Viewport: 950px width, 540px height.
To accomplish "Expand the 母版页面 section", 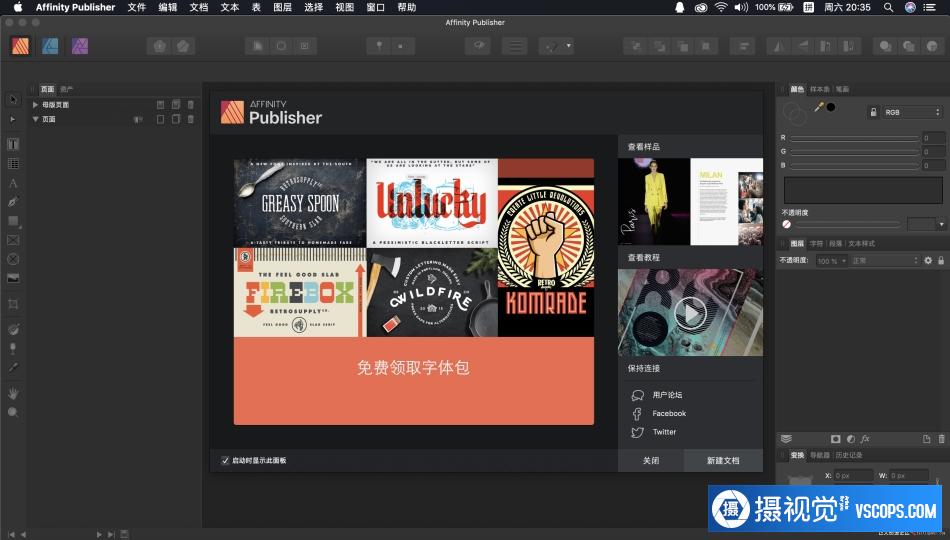I will coord(35,105).
